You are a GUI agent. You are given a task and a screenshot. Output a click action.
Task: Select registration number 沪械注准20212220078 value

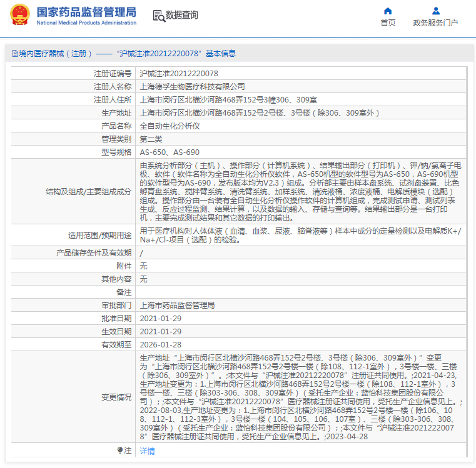point(179,73)
